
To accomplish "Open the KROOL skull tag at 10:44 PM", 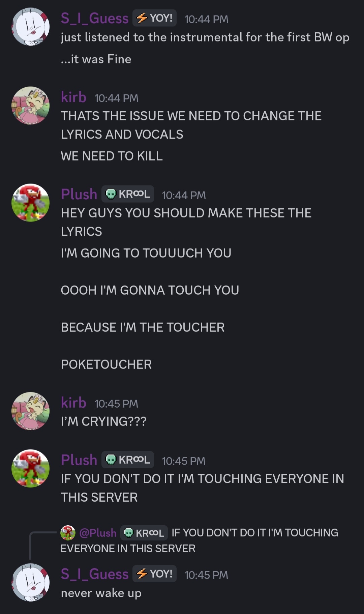I will point(128,194).
